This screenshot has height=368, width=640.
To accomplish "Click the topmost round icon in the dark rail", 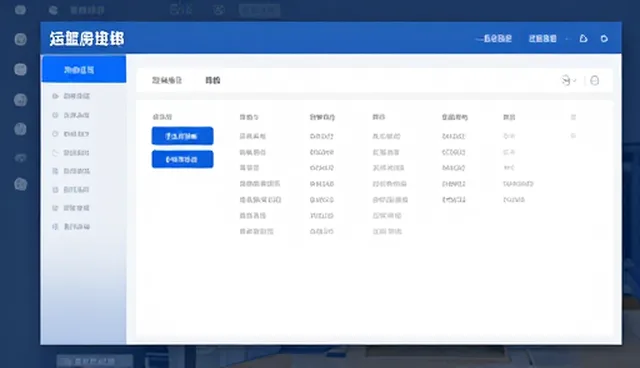I will point(20,9).
